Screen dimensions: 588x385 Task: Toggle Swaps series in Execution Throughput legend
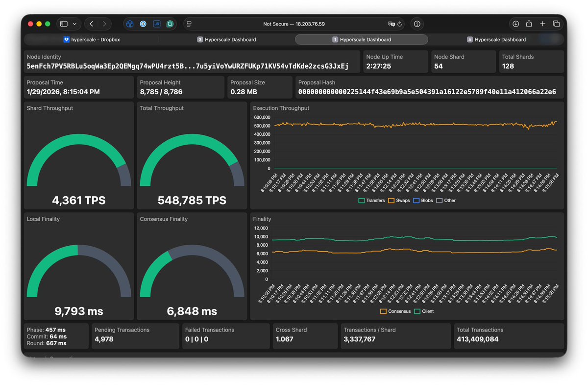[399, 201]
